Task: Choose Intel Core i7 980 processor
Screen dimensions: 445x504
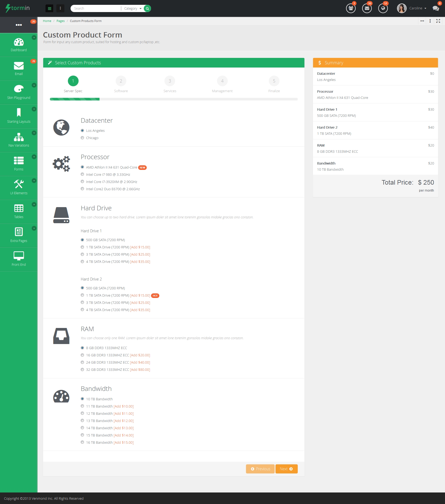Action: tap(82, 174)
